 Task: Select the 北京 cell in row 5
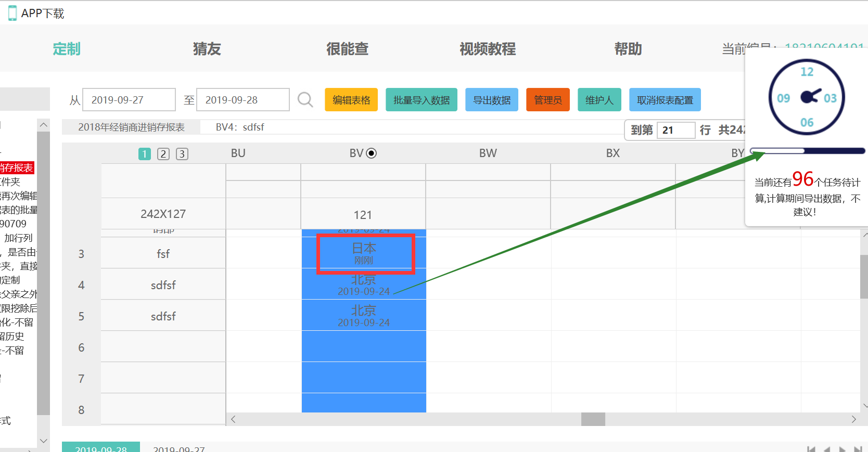364,316
